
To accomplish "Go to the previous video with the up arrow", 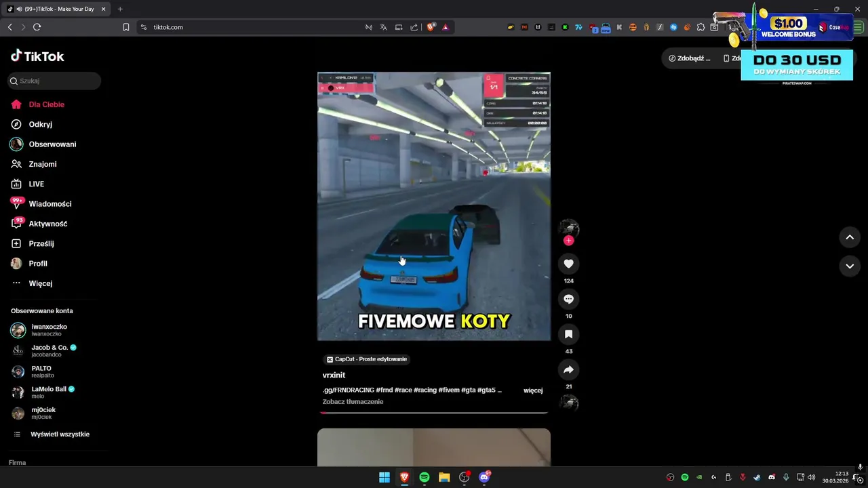I will tap(850, 237).
